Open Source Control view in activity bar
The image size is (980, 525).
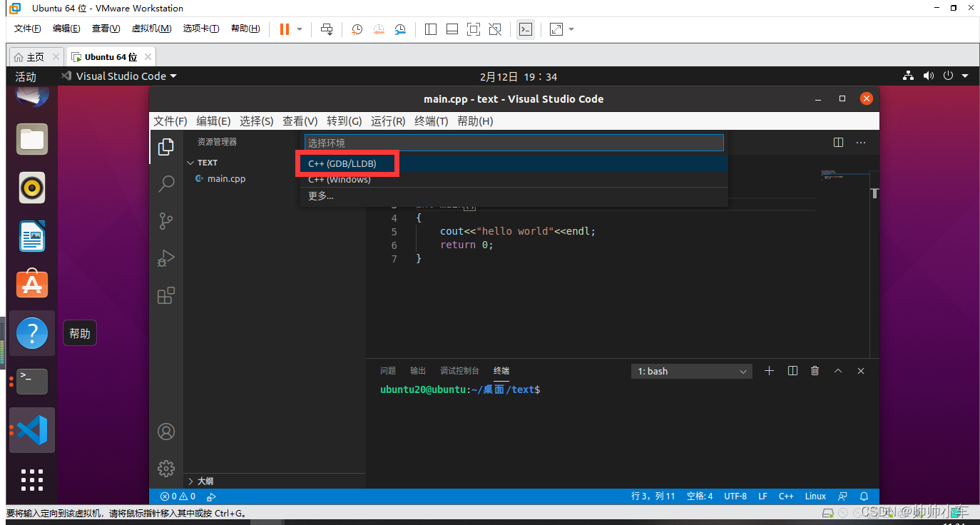point(166,220)
